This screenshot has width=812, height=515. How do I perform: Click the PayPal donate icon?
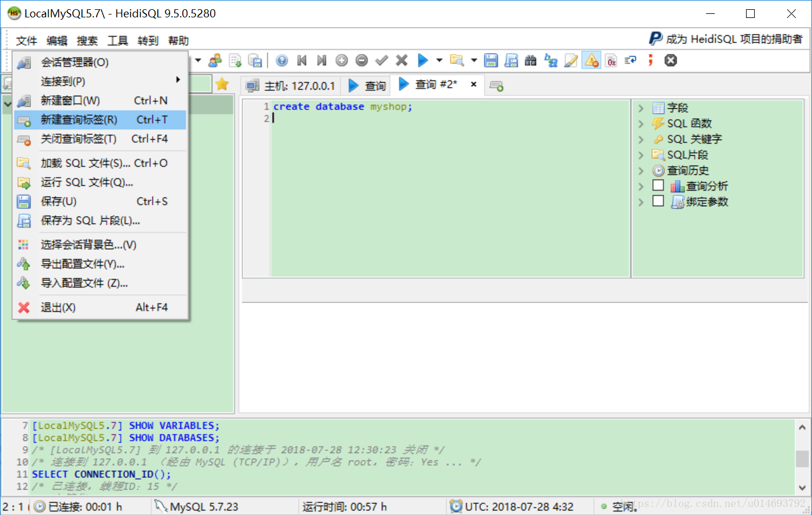coord(655,39)
